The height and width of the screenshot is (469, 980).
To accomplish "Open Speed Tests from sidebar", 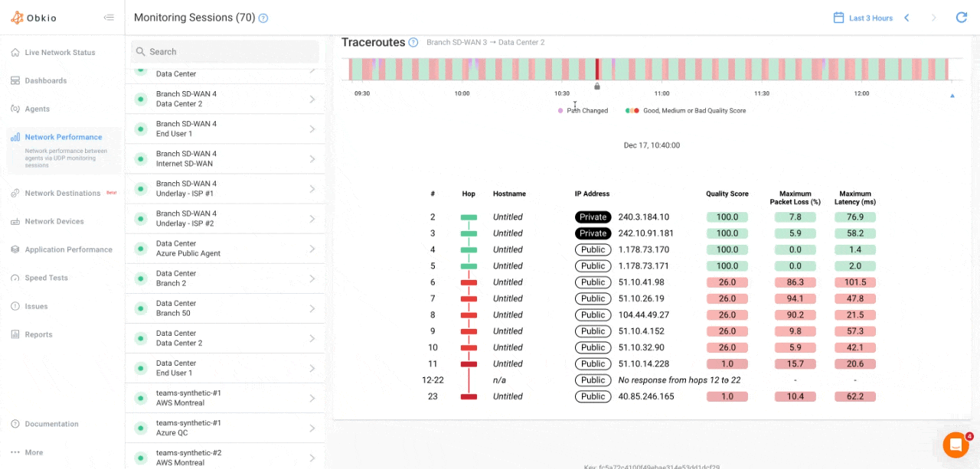I will tap(46, 278).
